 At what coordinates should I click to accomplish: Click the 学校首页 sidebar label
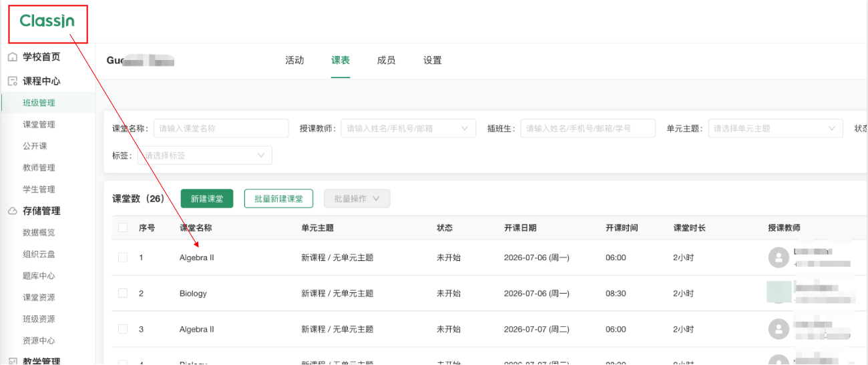tap(41, 57)
